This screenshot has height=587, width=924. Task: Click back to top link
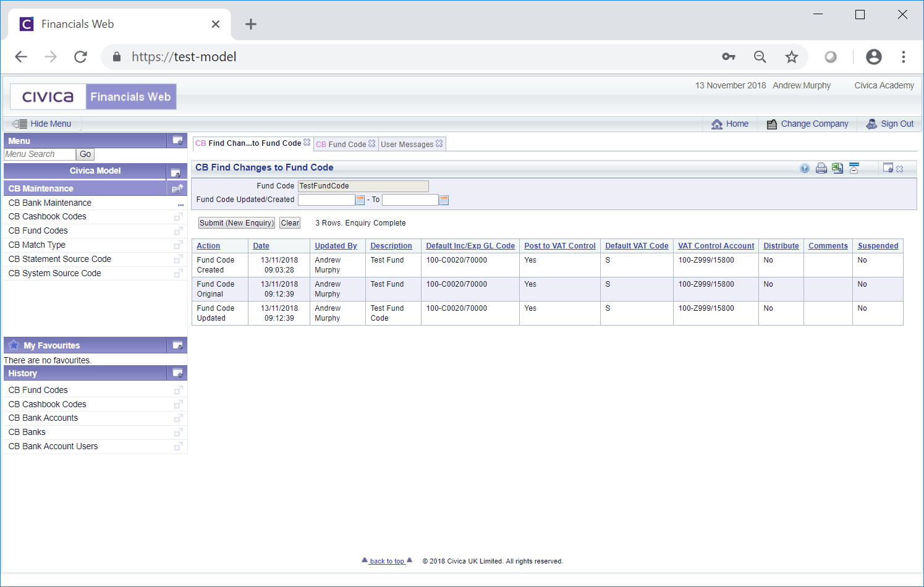click(387, 561)
